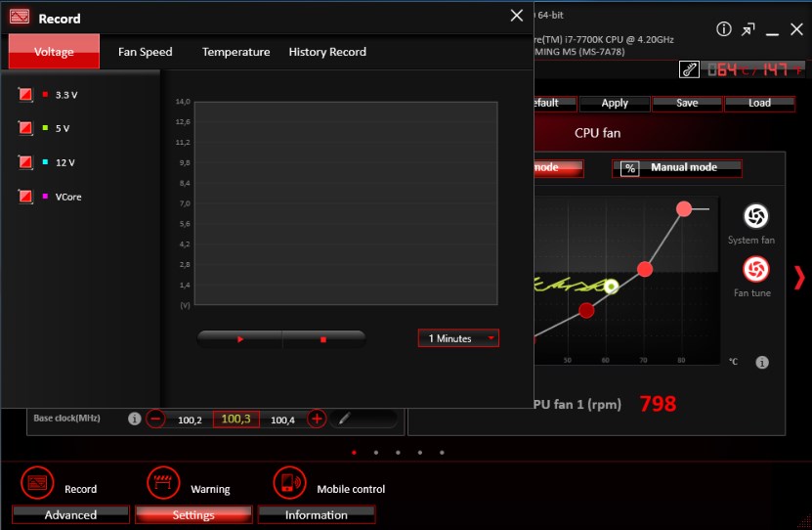Click the Default button partially hidden

tap(555, 103)
